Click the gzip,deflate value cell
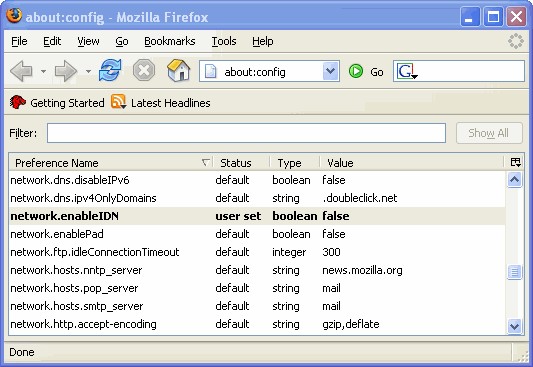Screen dimensions: 533x367 (x=351, y=325)
